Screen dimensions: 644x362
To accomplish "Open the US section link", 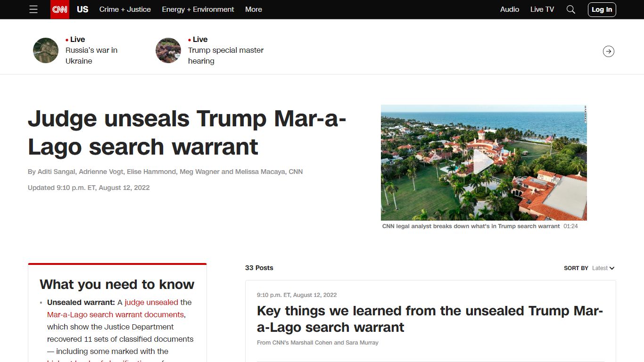I will 83,9.
